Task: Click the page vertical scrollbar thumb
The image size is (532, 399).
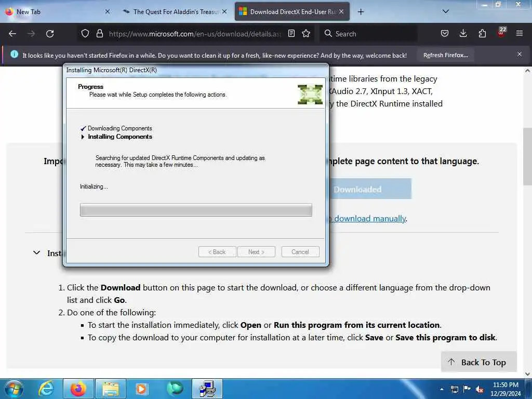Action: click(x=527, y=156)
